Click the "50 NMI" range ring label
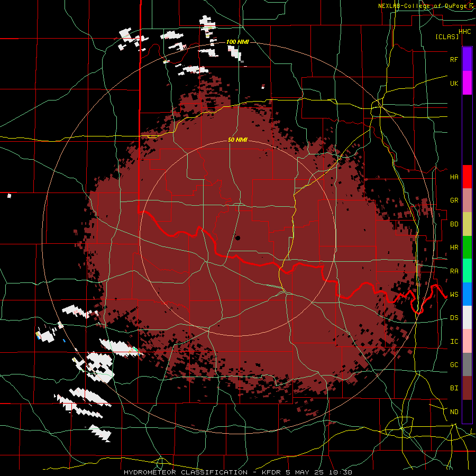This screenshot has height=476, width=476. pyautogui.click(x=237, y=140)
